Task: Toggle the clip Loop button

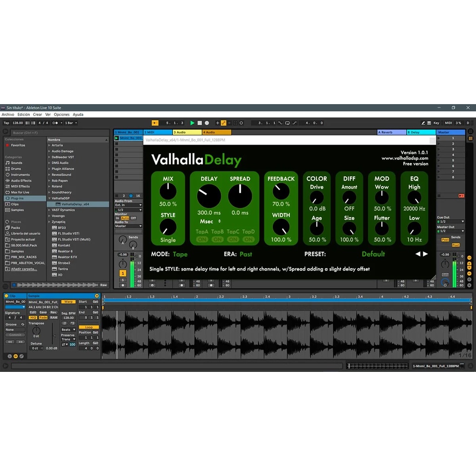Action: (89, 327)
